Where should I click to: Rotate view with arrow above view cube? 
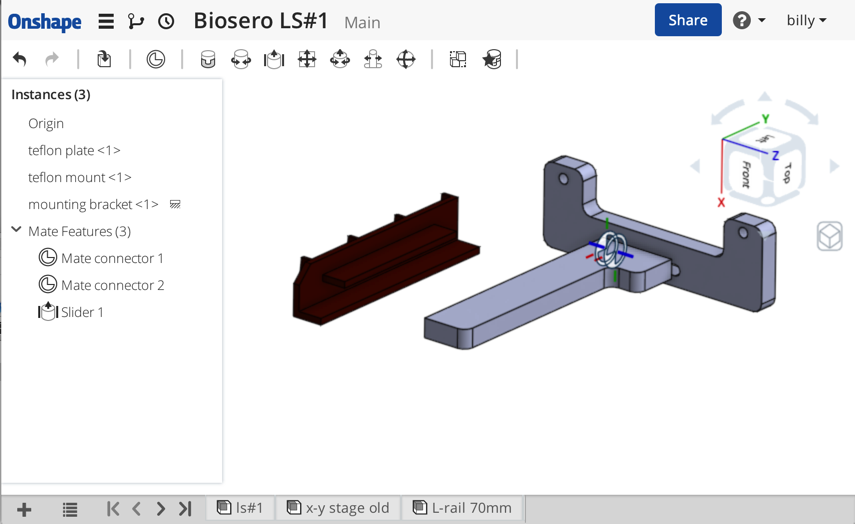point(764,97)
